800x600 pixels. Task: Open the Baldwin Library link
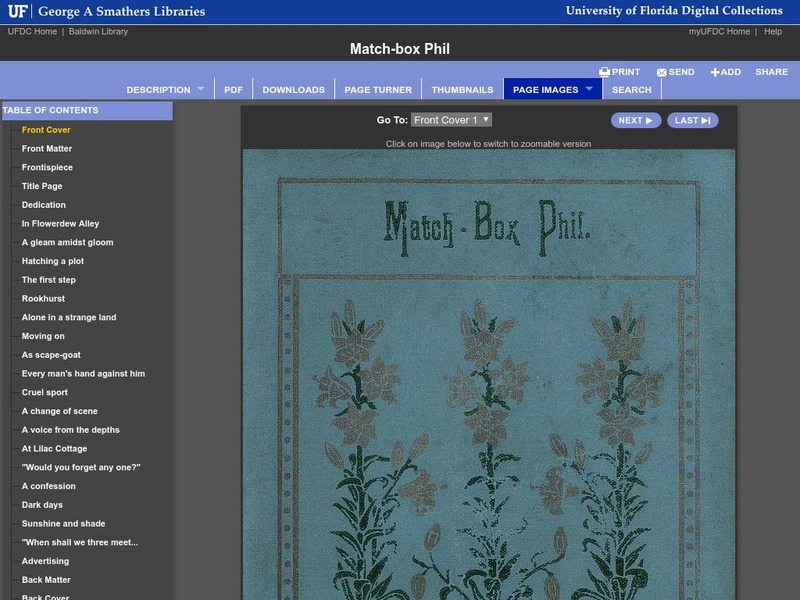click(98, 32)
